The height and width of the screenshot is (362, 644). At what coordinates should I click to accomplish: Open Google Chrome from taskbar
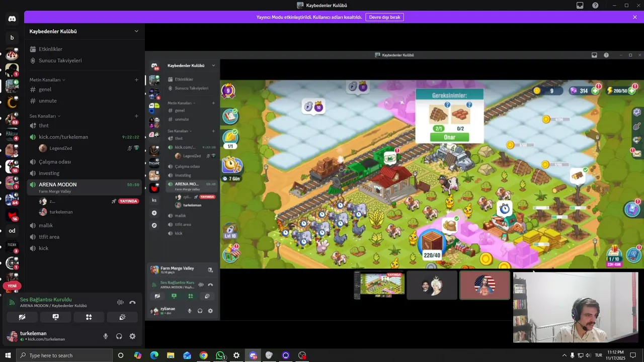[203, 355]
